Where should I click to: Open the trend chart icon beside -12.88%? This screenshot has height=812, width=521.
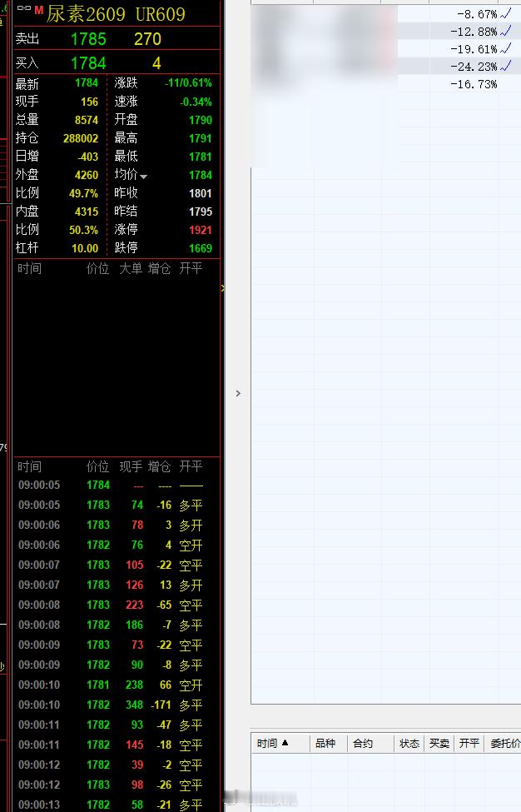(505, 31)
